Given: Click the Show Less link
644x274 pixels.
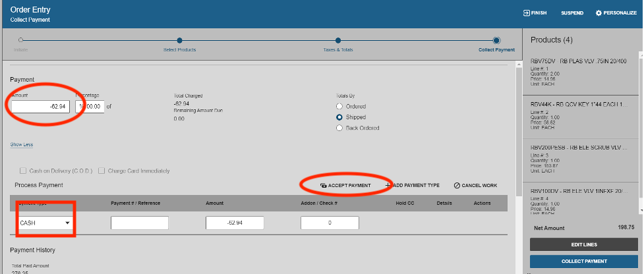Looking at the screenshot, I should 21,144.
